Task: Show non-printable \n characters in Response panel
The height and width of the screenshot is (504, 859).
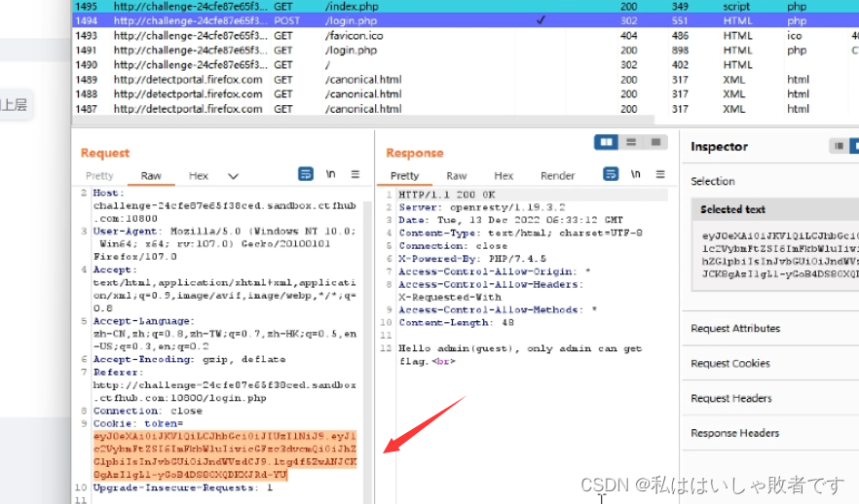Action: click(x=635, y=174)
